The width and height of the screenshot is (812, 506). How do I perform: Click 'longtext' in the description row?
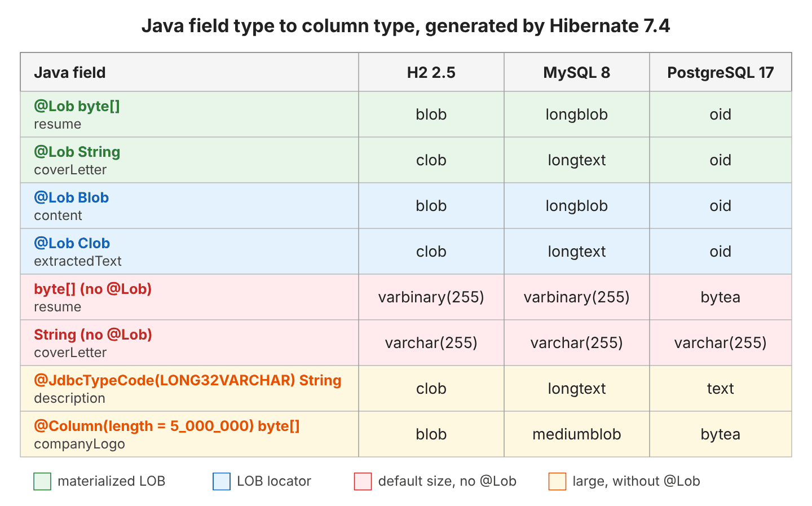[577, 389]
